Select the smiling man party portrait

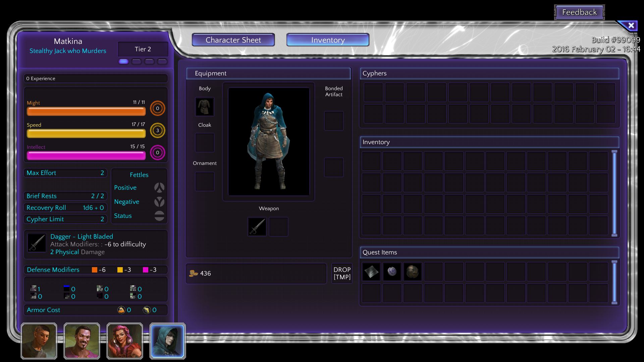click(82, 341)
